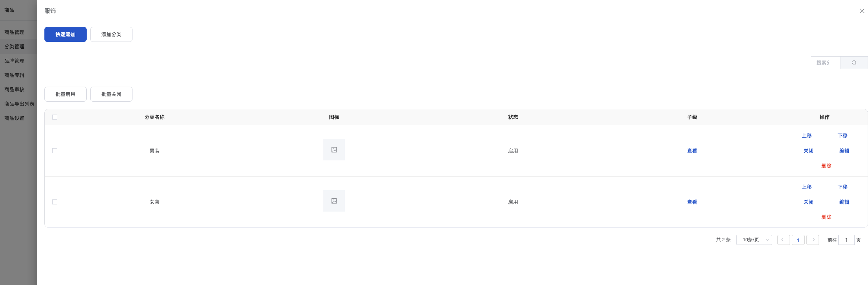Click the search magnifier icon button

point(854,63)
